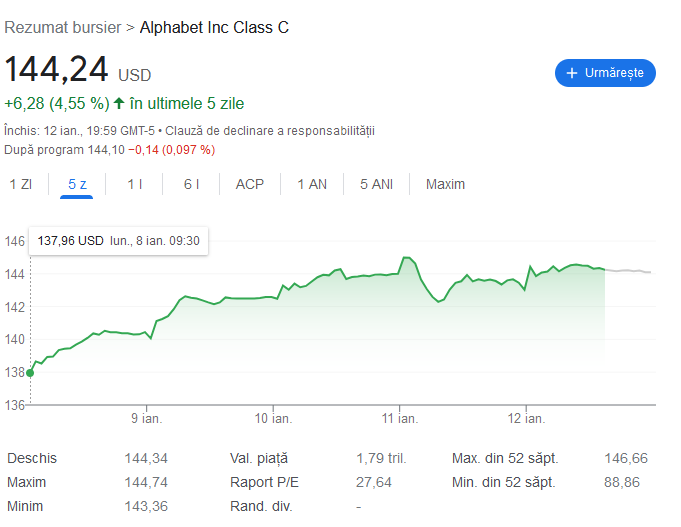Click the 11 ian. axis label
Viewport: 681px width, 527px height.
click(x=400, y=418)
